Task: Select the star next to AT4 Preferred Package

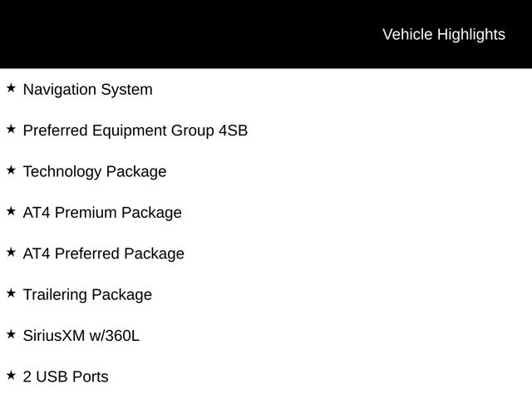Action: (11, 252)
